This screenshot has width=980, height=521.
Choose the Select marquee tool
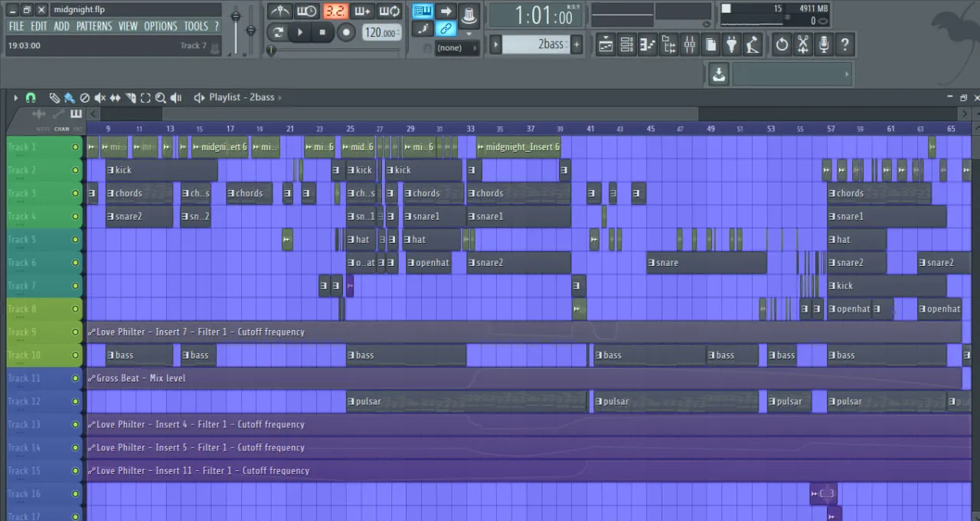[145, 98]
